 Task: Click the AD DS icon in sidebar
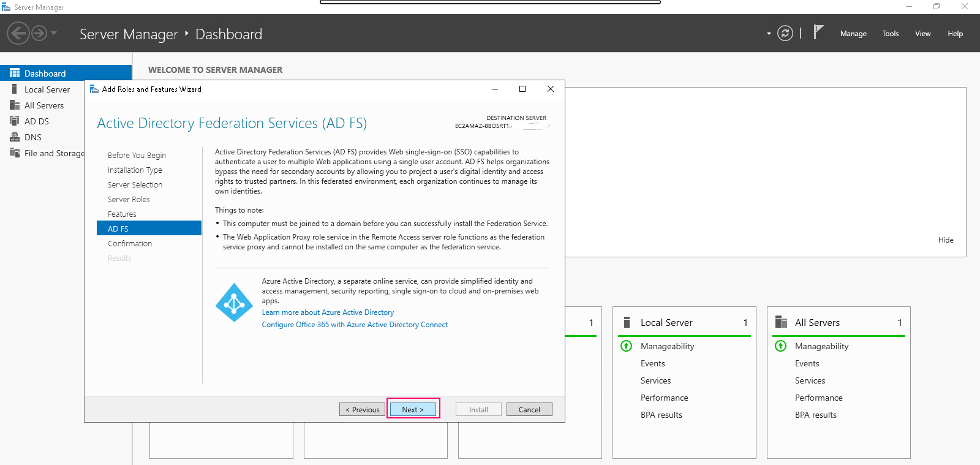tap(15, 121)
